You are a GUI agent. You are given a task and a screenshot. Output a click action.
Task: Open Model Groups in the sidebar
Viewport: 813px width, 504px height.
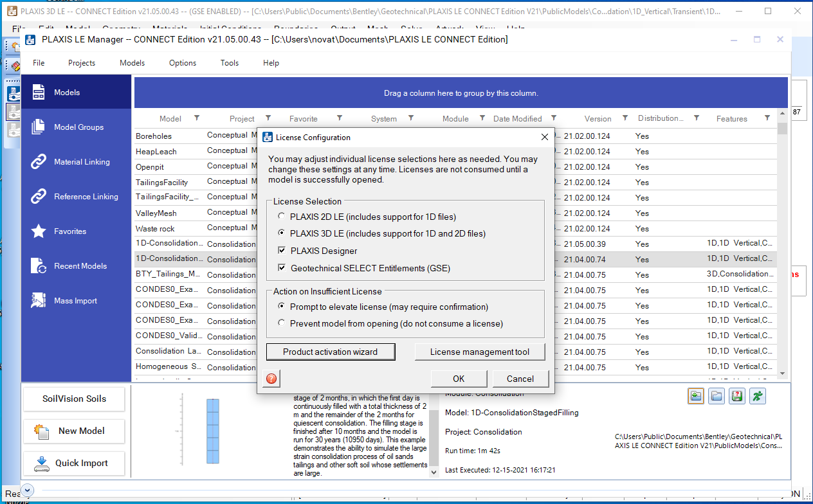(76, 127)
